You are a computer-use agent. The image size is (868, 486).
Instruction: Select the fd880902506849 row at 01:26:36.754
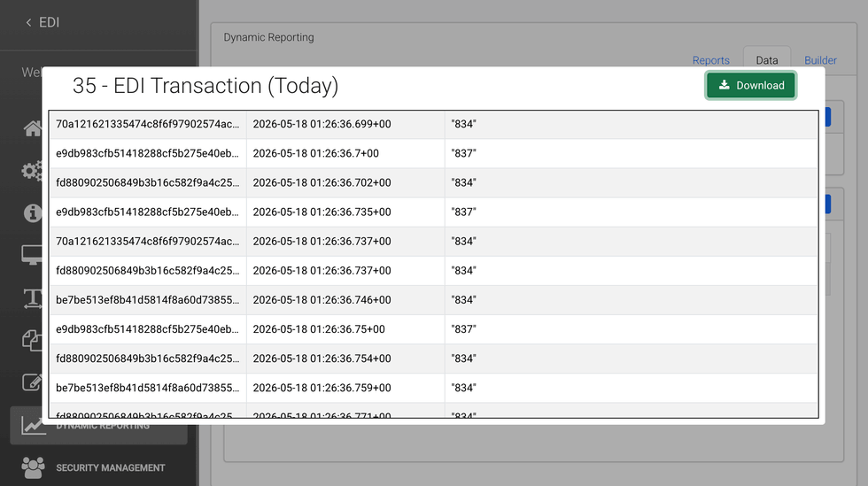(x=433, y=359)
